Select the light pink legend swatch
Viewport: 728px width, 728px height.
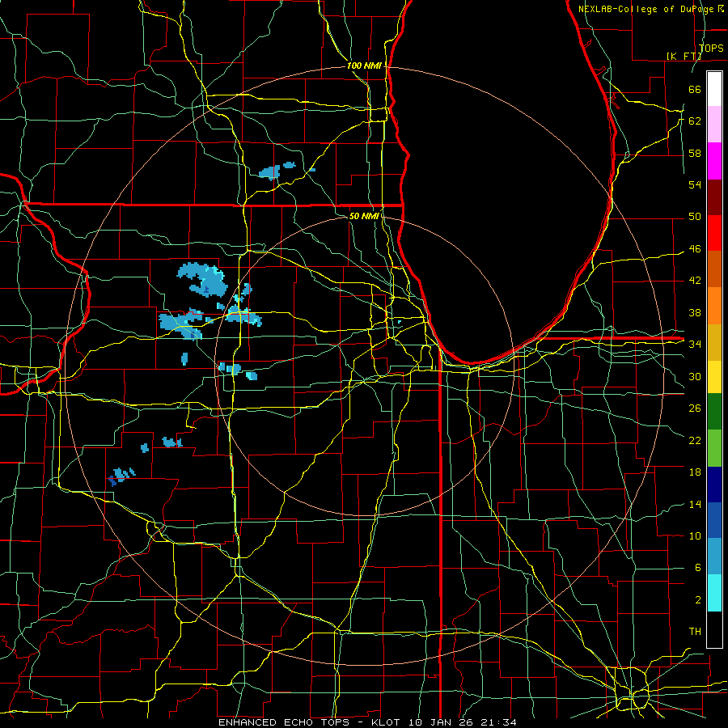point(714,125)
